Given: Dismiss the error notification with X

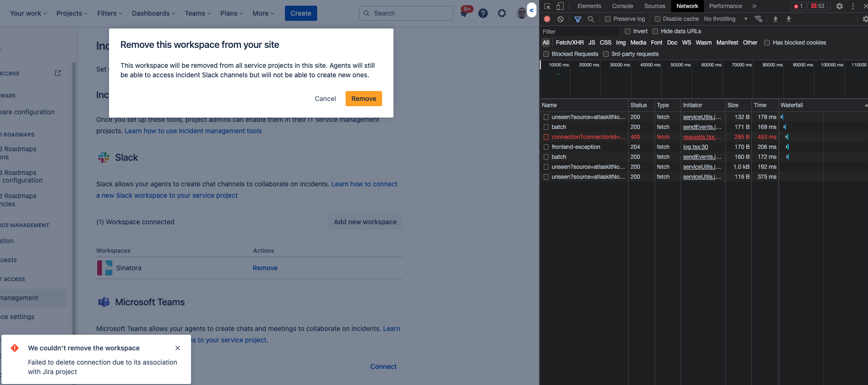Looking at the screenshot, I should click(178, 348).
